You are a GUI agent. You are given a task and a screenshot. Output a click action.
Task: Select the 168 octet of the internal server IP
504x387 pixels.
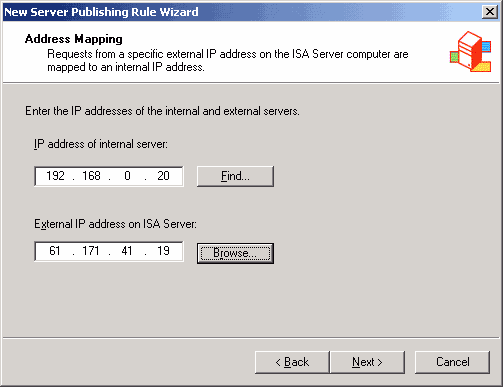coord(91,176)
